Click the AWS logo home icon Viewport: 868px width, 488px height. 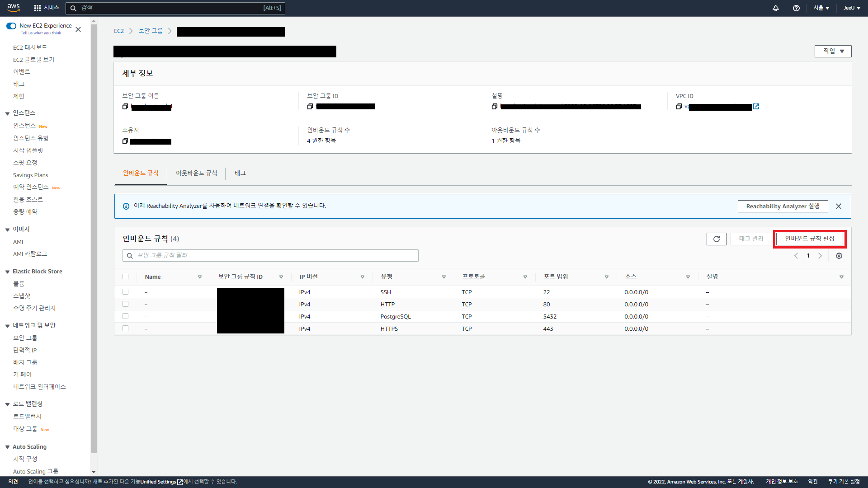14,8
